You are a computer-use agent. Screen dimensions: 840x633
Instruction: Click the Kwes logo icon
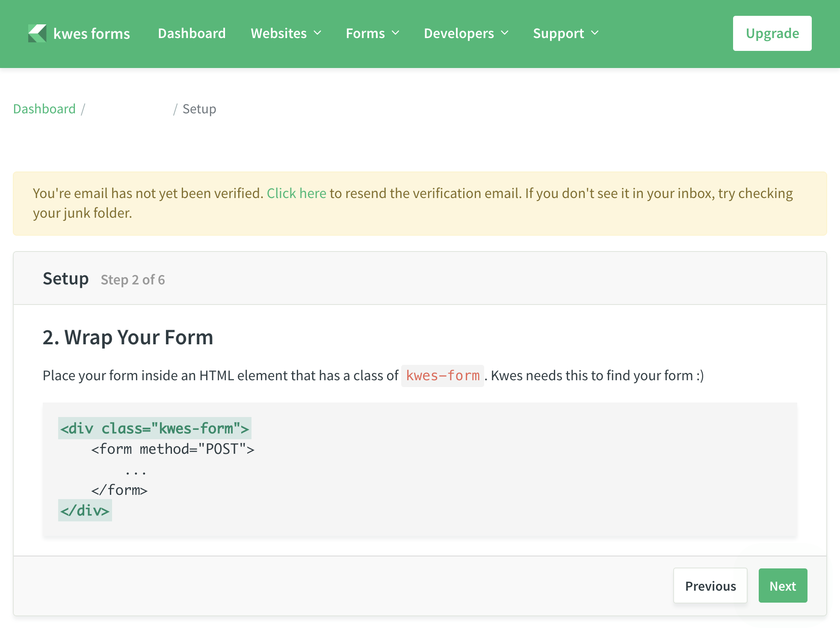tap(37, 33)
